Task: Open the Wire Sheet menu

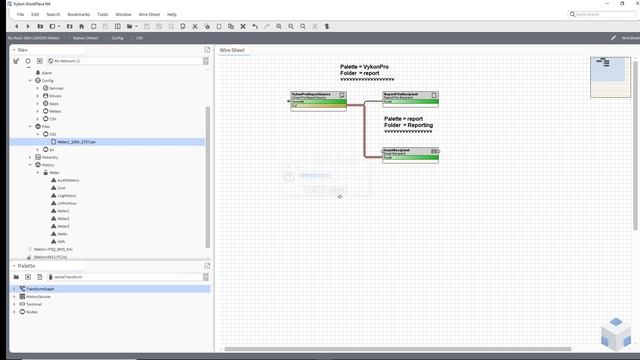Action: (149, 14)
